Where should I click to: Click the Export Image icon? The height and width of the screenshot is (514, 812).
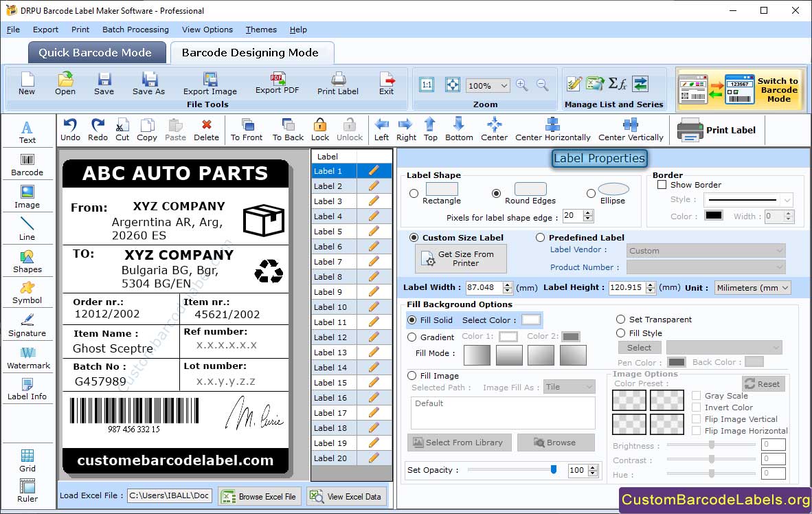[210, 83]
